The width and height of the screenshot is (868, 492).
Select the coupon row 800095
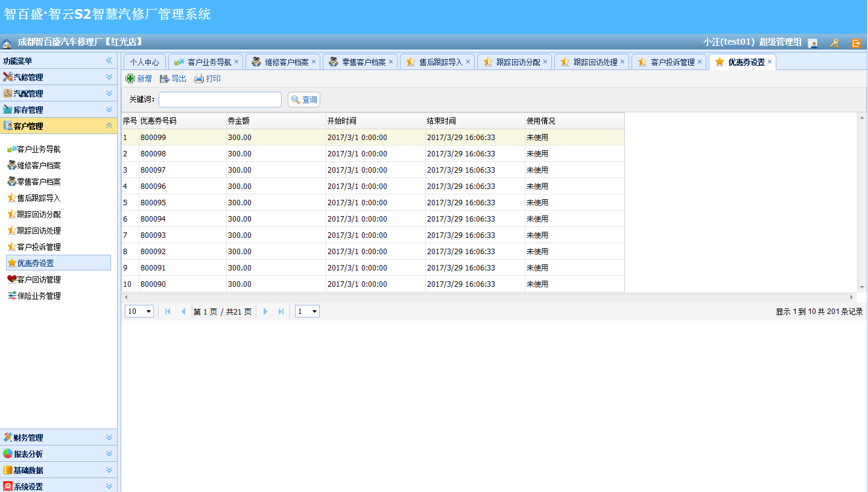pyautogui.click(x=373, y=202)
